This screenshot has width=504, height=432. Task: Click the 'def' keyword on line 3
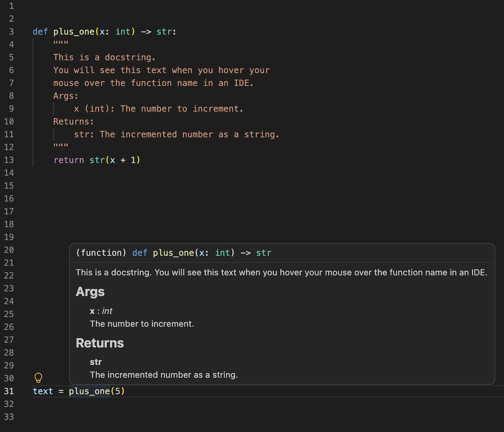click(x=40, y=32)
